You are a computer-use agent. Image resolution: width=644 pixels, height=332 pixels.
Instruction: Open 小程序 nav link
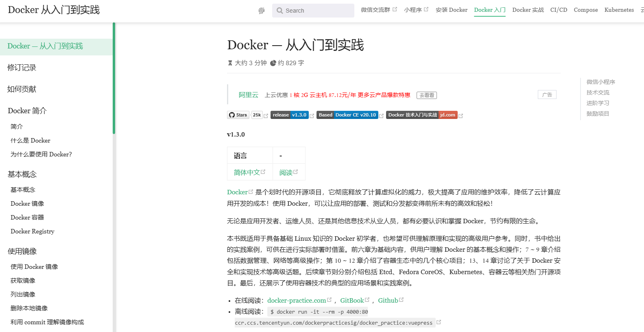[413, 10]
